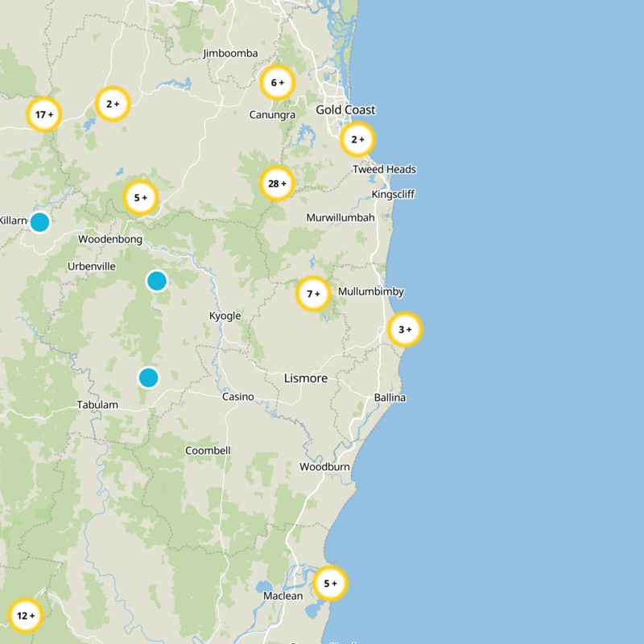644x644 pixels.
Task: Select the blue marker below Urbenville
Action: point(156,281)
